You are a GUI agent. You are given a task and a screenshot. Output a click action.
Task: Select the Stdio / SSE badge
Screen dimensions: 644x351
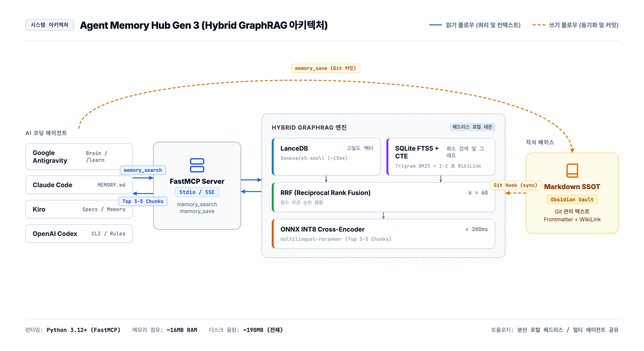(197, 192)
